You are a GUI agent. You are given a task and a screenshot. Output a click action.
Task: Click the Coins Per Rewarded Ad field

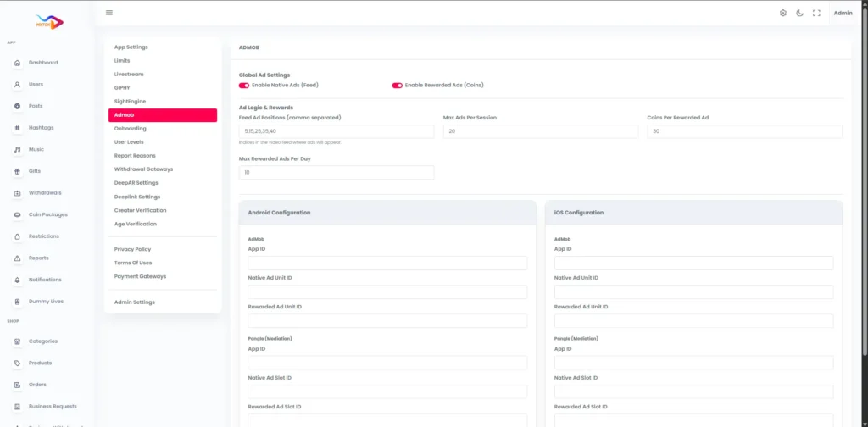pyautogui.click(x=744, y=131)
